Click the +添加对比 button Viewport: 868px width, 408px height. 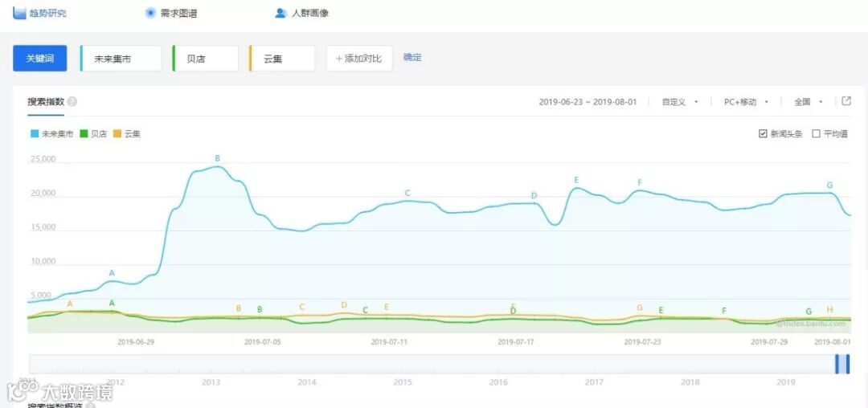click(x=359, y=58)
